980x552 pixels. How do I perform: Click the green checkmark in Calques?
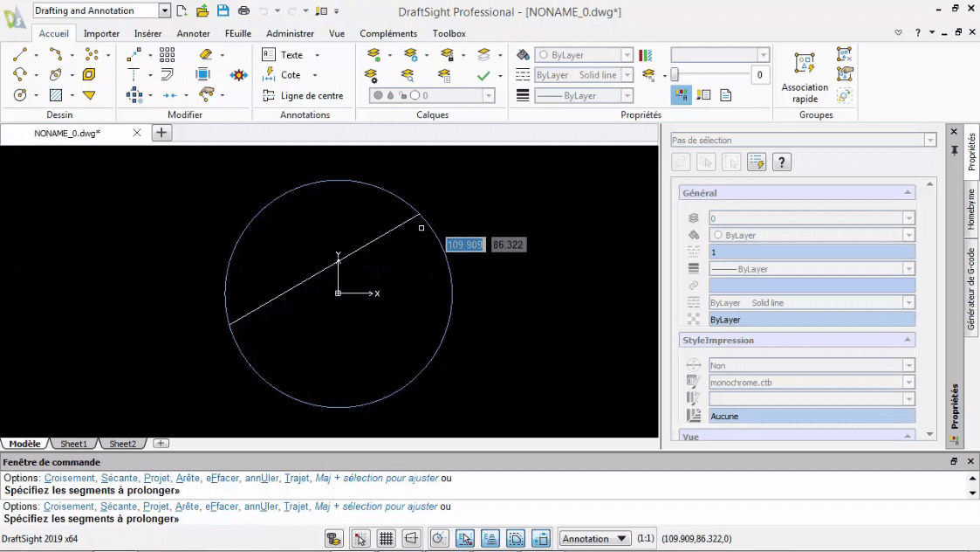click(x=483, y=76)
